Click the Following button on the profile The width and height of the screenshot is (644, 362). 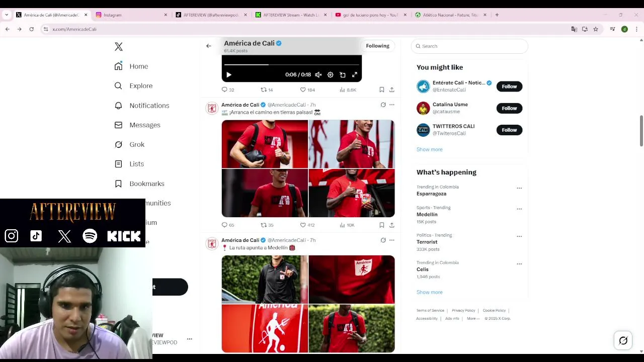(x=377, y=46)
